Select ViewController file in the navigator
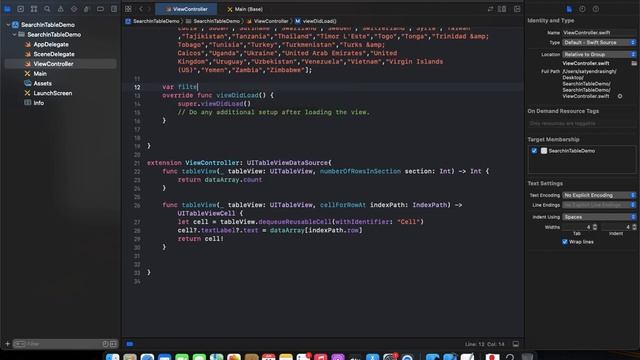 pos(61,64)
